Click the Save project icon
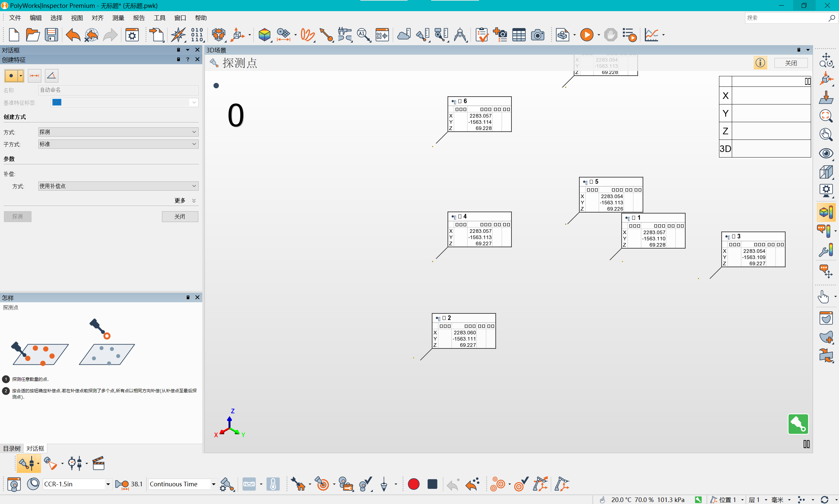Screen dimensions: 839x504 pyautogui.click(x=51, y=35)
